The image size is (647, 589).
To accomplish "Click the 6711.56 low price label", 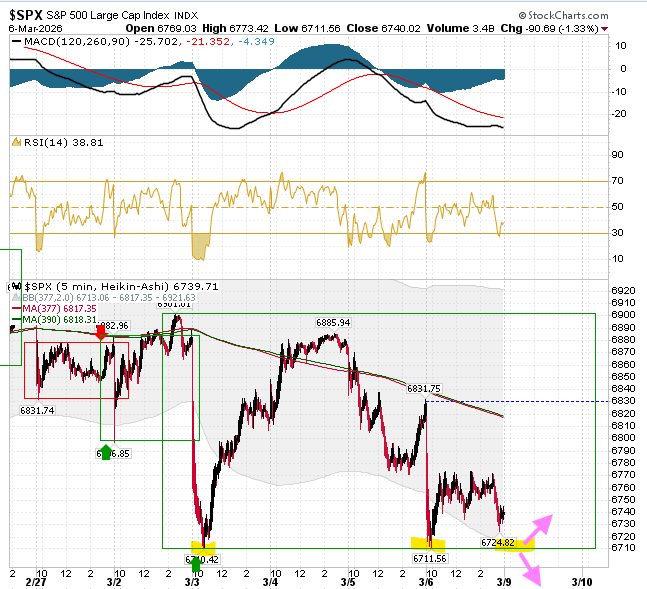I will (x=430, y=558).
